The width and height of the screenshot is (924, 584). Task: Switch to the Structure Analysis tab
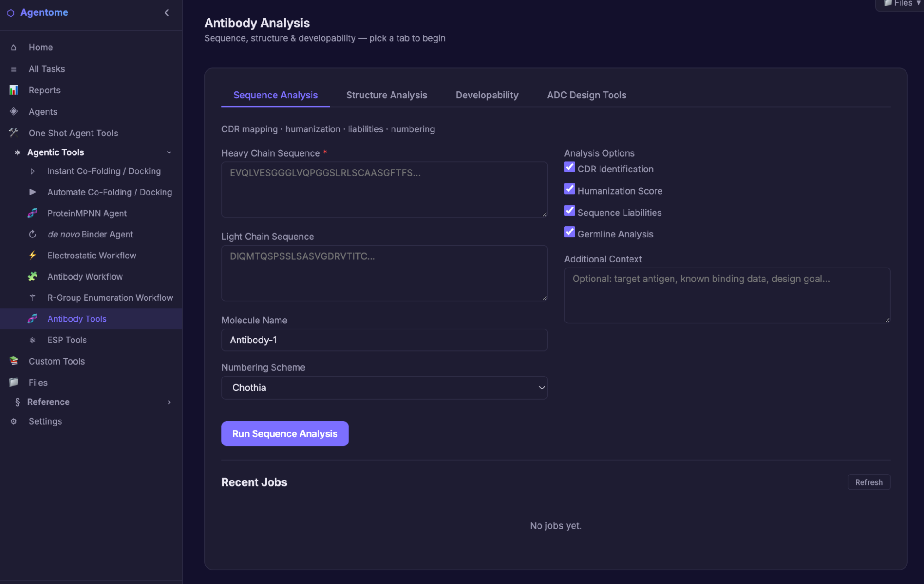click(x=386, y=95)
